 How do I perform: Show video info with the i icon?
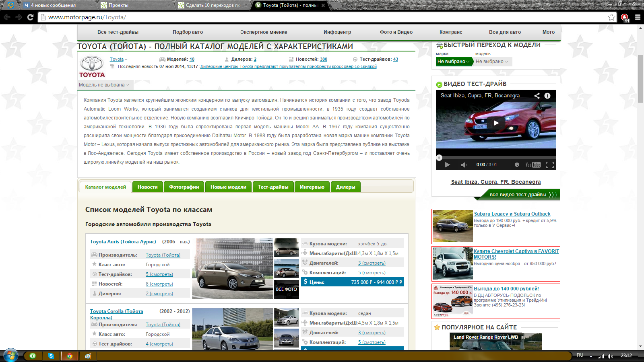pos(547,96)
